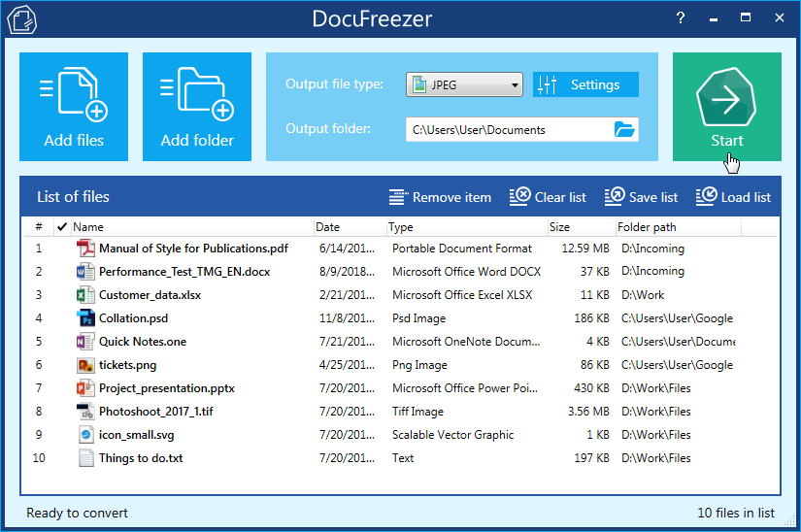Viewport: 801px width, 532px height.
Task: Select icon_small.svg file name
Action: point(136,435)
